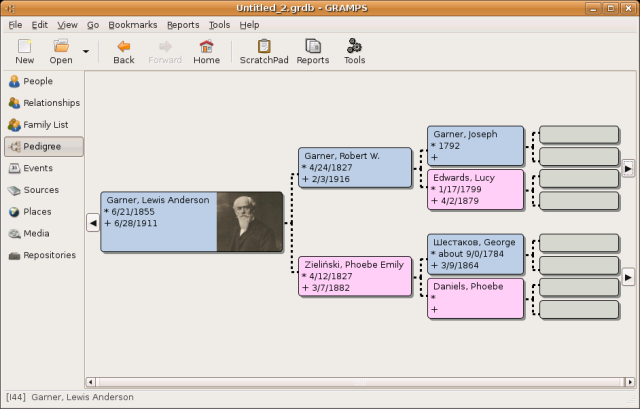Expand the Open recent files dropdown arrow
The image size is (640, 409).
(85, 51)
